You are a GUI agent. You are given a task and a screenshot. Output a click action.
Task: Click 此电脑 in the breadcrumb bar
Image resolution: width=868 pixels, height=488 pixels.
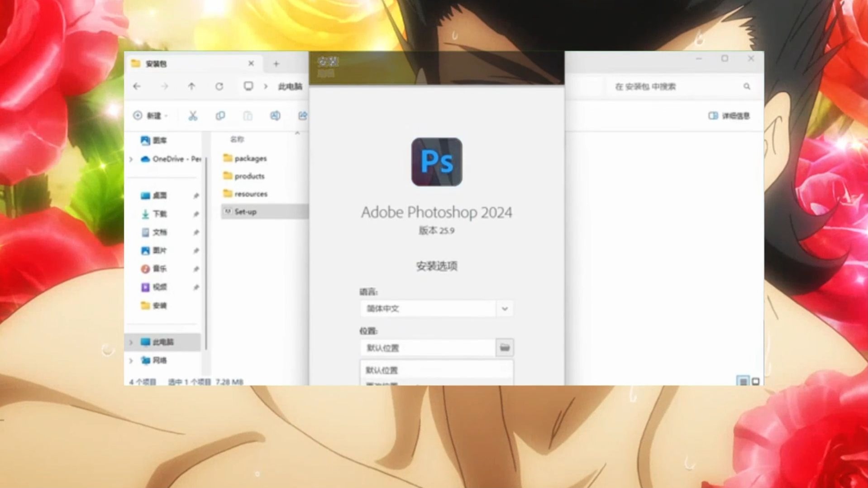(291, 86)
